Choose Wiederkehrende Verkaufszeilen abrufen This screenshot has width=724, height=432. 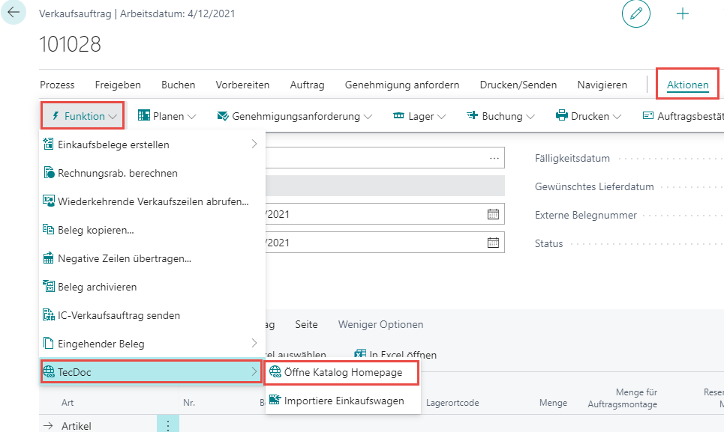click(x=152, y=202)
